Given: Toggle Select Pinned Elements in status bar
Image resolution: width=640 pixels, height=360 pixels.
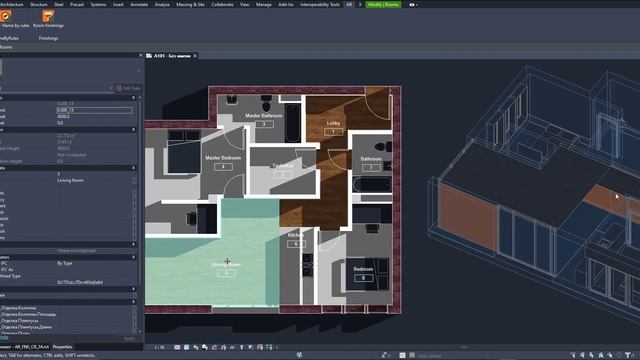Looking at the screenshot, I should [x=591, y=356].
